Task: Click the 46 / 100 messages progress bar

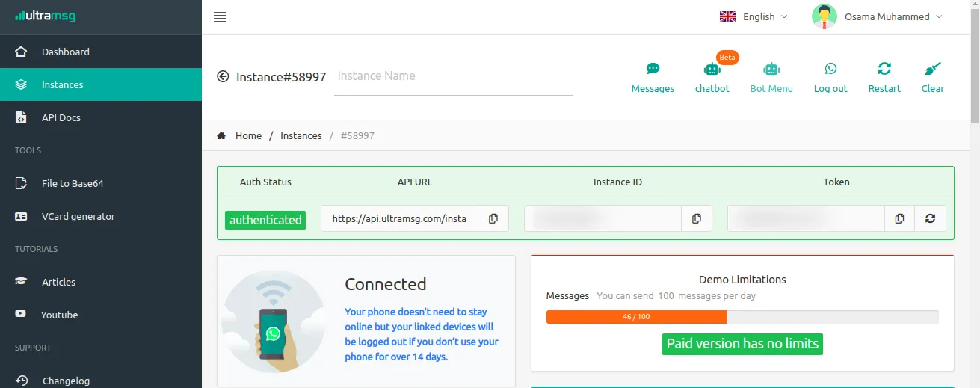Action: (742, 317)
